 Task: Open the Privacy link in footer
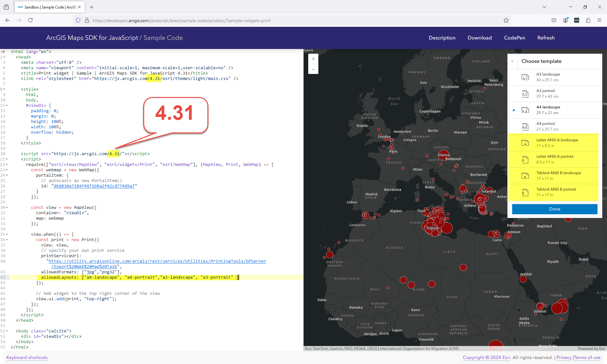point(564,357)
